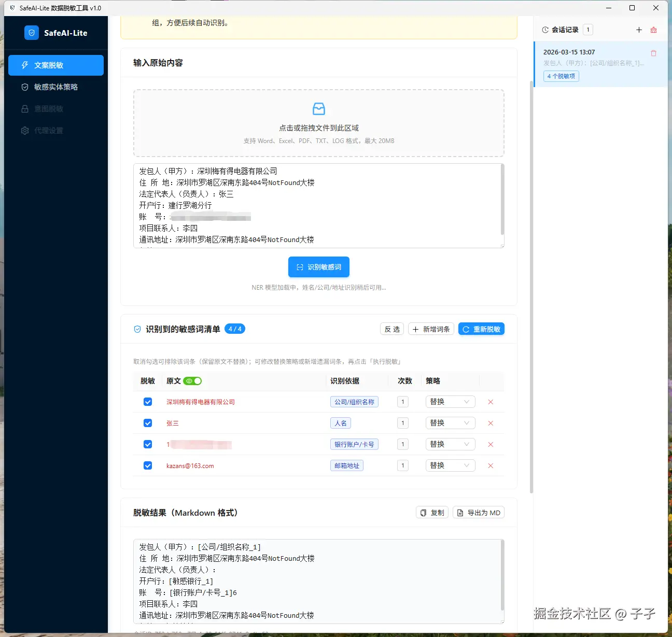Image resolution: width=672 pixels, height=637 pixels.
Task: Click the shield icon beside 敏感实体策略
Action: point(25,87)
